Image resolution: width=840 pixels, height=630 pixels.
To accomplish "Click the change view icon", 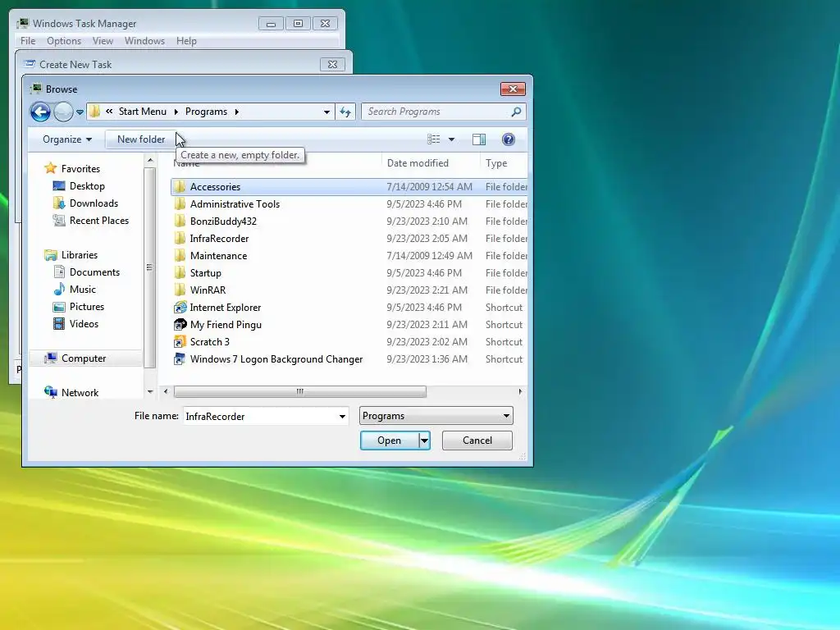I will 433,139.
